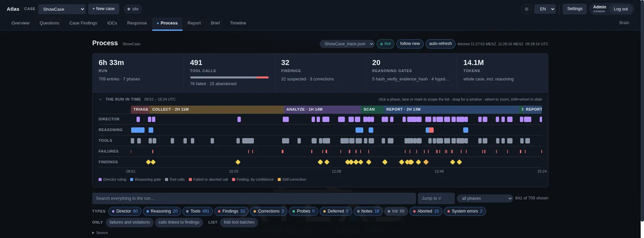Open the Brief tab
The width and height of the screenshot is (644, 238).
click(x=215, y=23)
